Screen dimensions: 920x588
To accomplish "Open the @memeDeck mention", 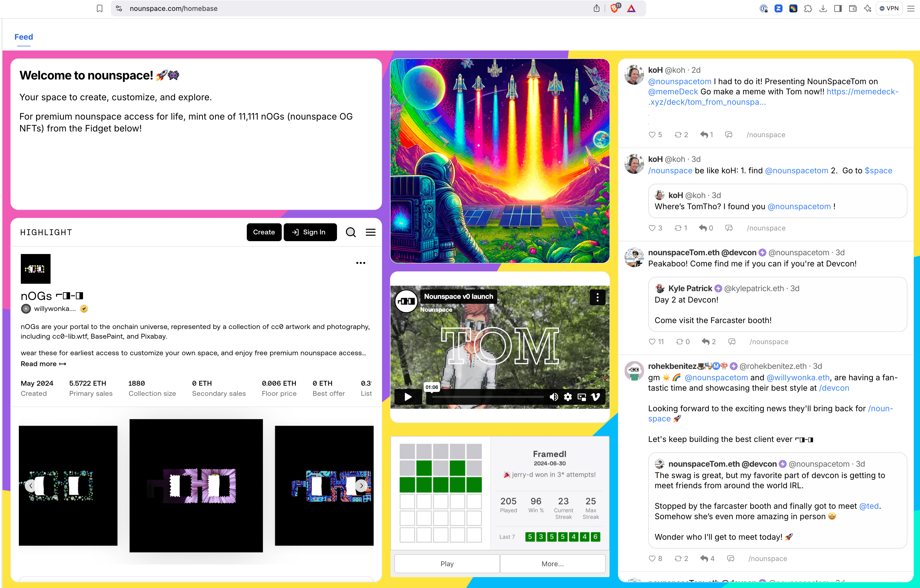I will pos(673,92).
